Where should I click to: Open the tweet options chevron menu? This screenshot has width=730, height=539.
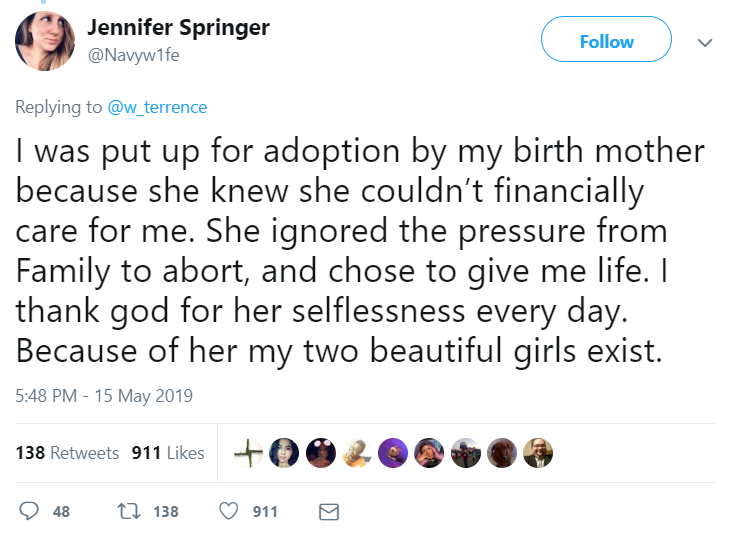[x=704, y=43]
